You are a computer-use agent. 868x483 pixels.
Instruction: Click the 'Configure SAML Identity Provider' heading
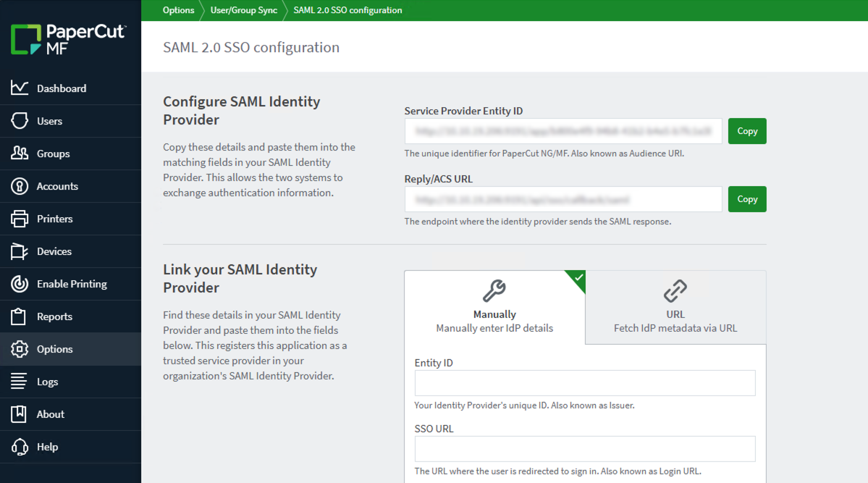[241, 110]
